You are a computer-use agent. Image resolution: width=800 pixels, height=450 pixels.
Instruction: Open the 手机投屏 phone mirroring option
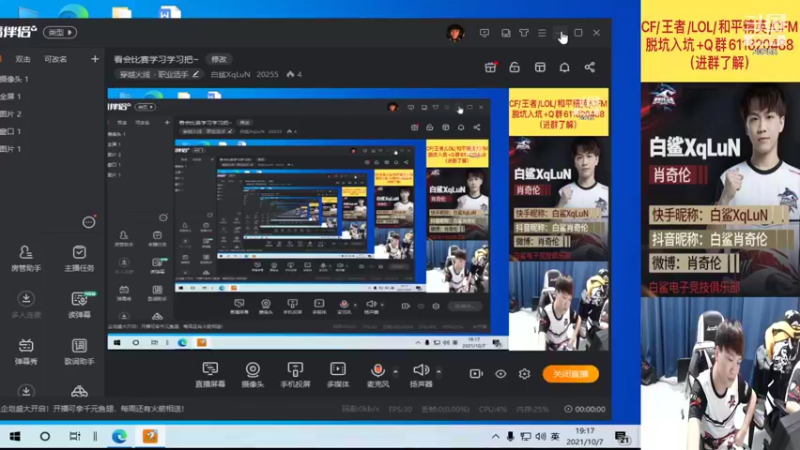(295, 375)
